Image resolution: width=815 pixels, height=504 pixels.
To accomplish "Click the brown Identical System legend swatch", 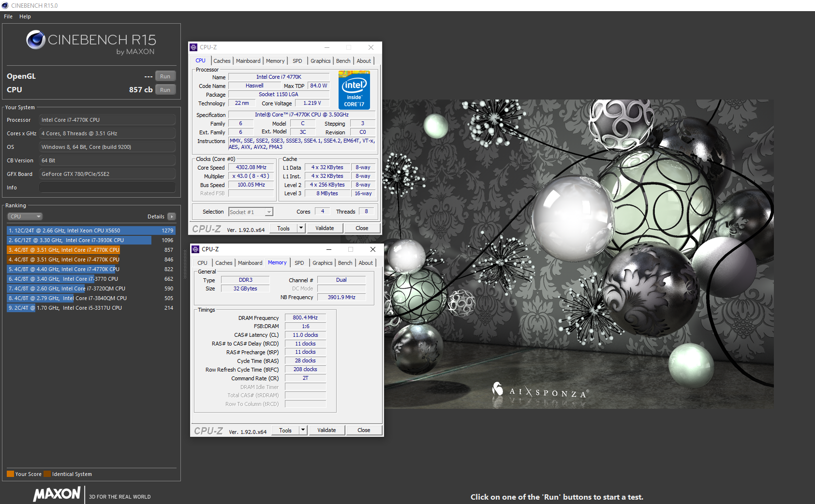I will [47, 474].
